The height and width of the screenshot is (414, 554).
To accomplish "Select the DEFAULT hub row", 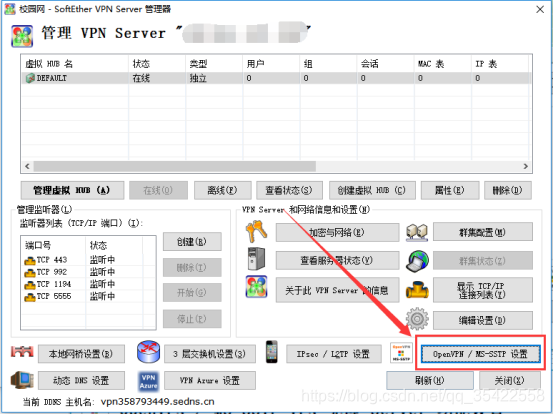I will 277,78.
